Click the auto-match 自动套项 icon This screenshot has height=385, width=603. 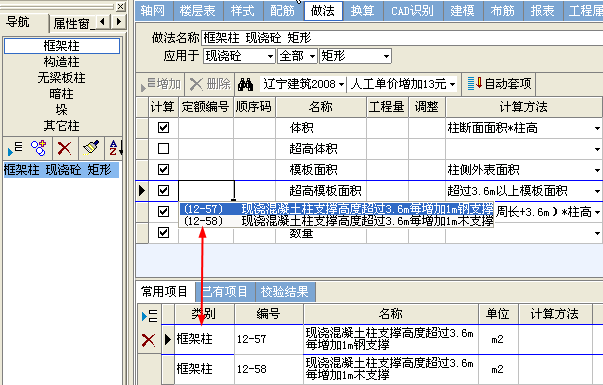(x=475, y=83)
